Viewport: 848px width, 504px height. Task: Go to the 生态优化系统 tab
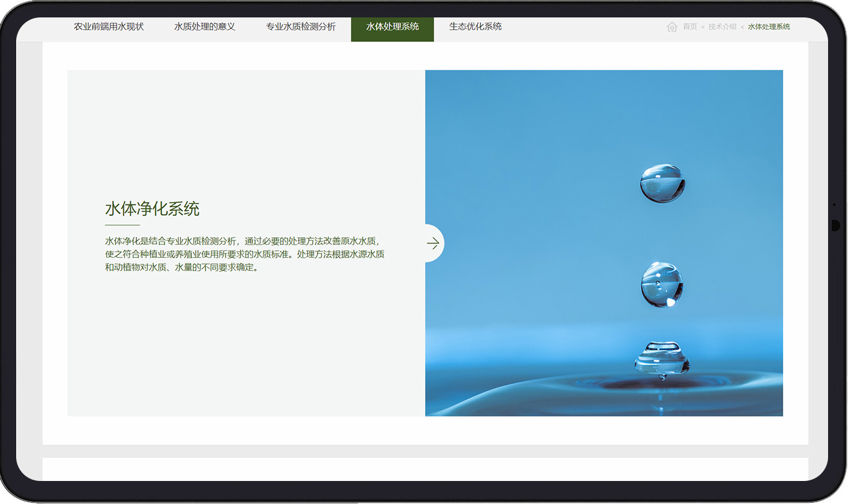[x=476, y=27]
